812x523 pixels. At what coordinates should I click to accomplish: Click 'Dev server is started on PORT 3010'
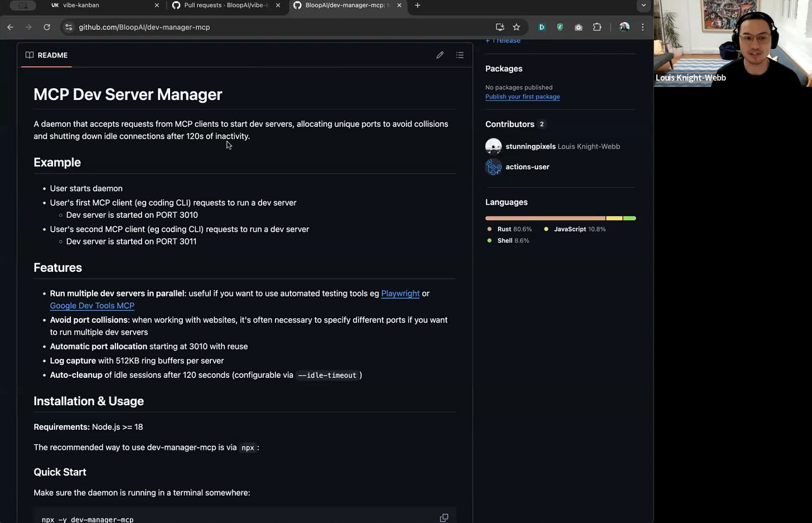(x=132, y=215)
